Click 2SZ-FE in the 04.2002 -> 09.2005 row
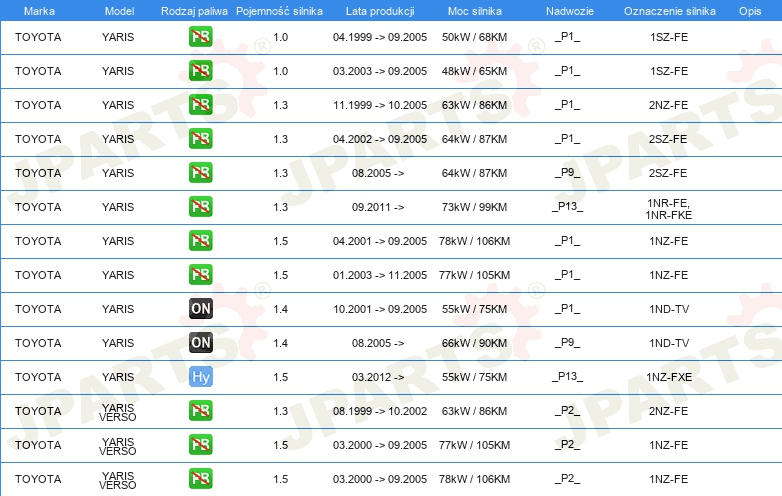Viewport: 782px width, 496px height. click(x=668, y=139)
